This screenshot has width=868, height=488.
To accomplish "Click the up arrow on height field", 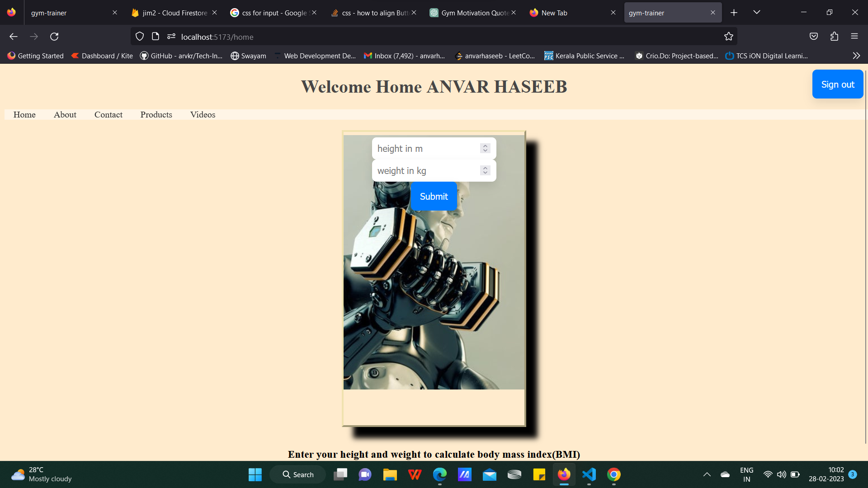I will coord(485,145).
